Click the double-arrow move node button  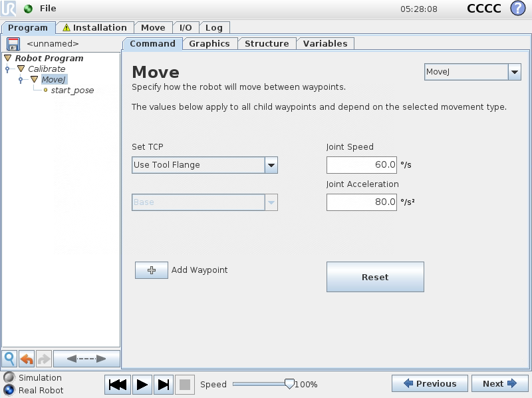point(86,359)
